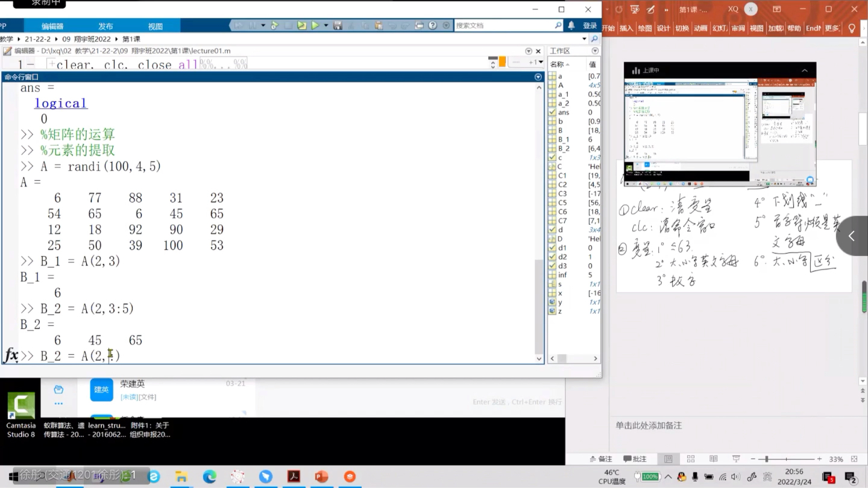
Task: Switch to the 插入 ribbon tab in PowerPoint
Action: point(626,28)
